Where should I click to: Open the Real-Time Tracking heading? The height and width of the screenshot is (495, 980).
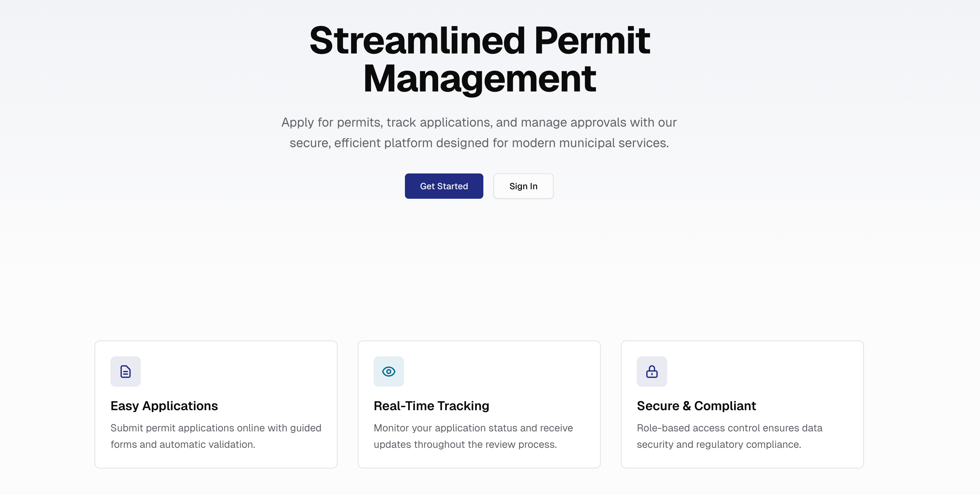click(x=431, y=405)
